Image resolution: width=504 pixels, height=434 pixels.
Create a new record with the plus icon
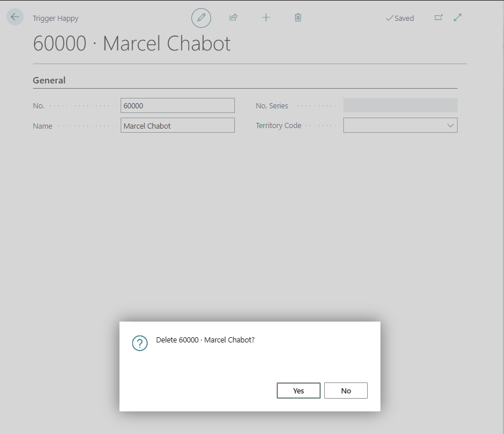(x=266, y=17)
